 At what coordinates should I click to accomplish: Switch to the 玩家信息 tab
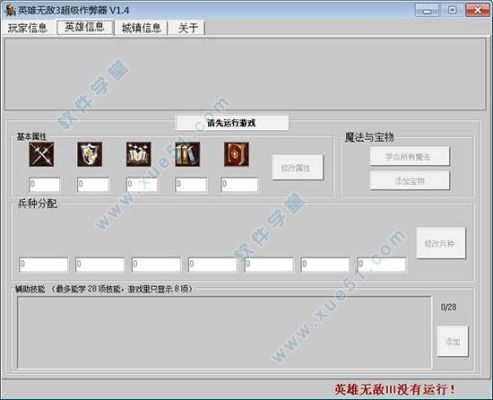28,28
